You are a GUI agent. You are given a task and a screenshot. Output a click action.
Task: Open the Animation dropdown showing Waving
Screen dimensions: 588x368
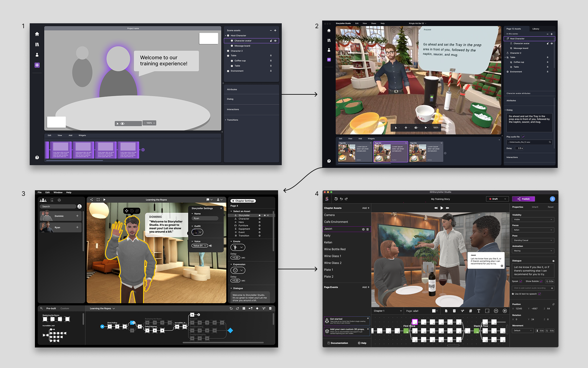pyautogui.click(x=533, y=251)
